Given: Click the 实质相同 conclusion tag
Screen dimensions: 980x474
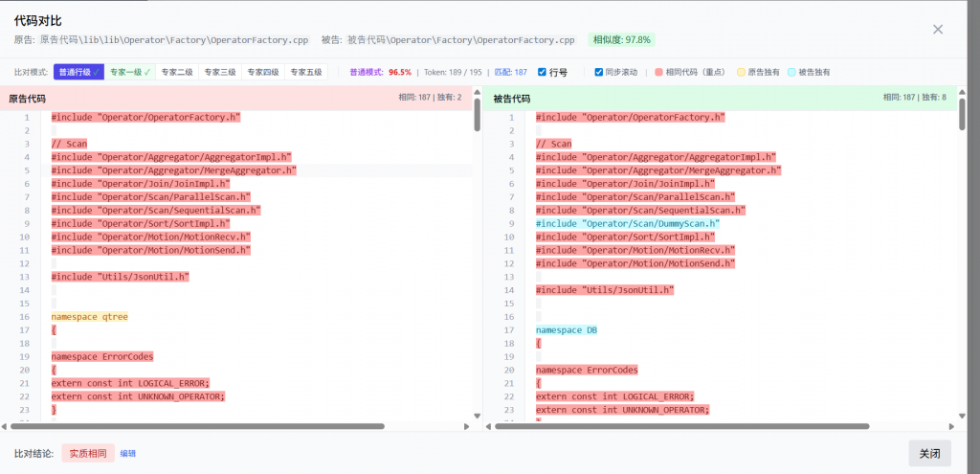Looking at the screenshot, I should [x=88, y=454].
